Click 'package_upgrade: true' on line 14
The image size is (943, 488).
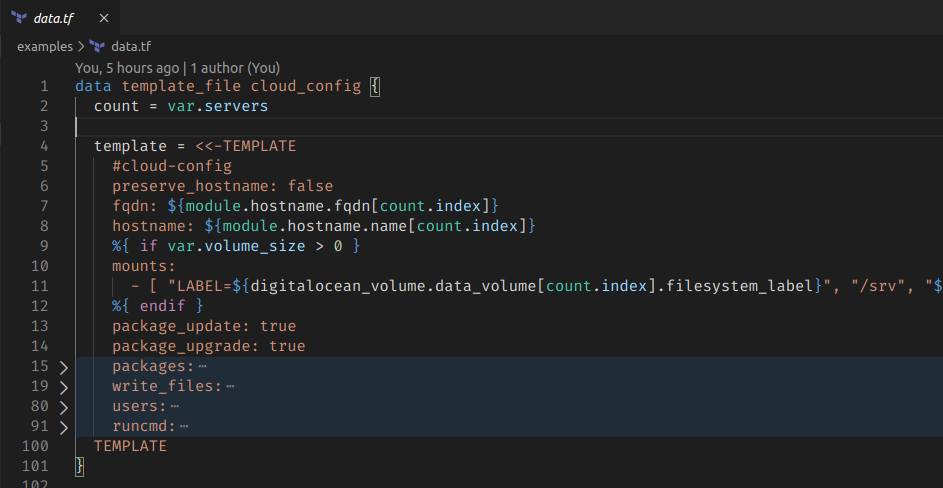pyautogui.click(x=209, y=346)
